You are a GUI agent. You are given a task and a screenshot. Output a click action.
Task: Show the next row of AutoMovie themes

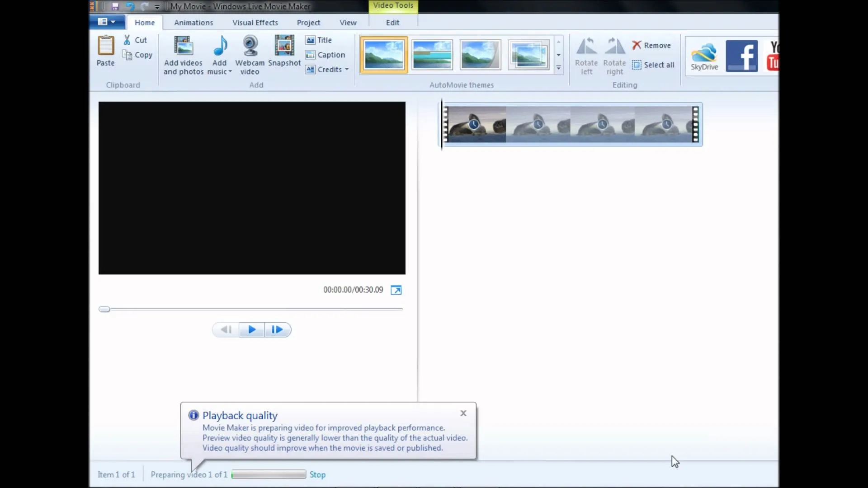click(x=559, y=55)
